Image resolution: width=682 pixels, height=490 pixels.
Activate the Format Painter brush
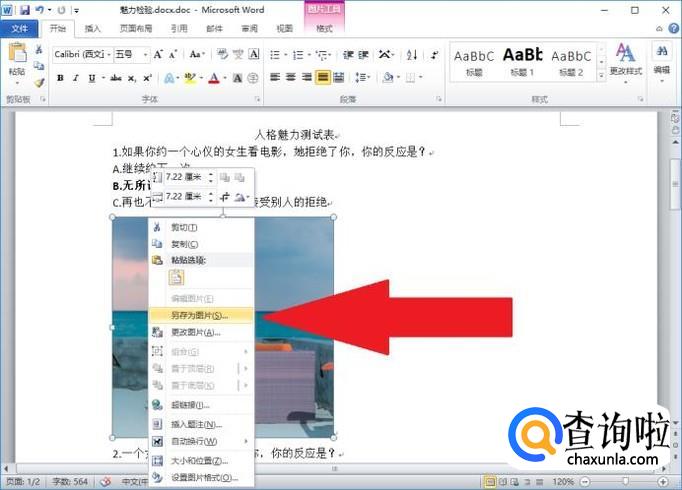tap(39, 82)
